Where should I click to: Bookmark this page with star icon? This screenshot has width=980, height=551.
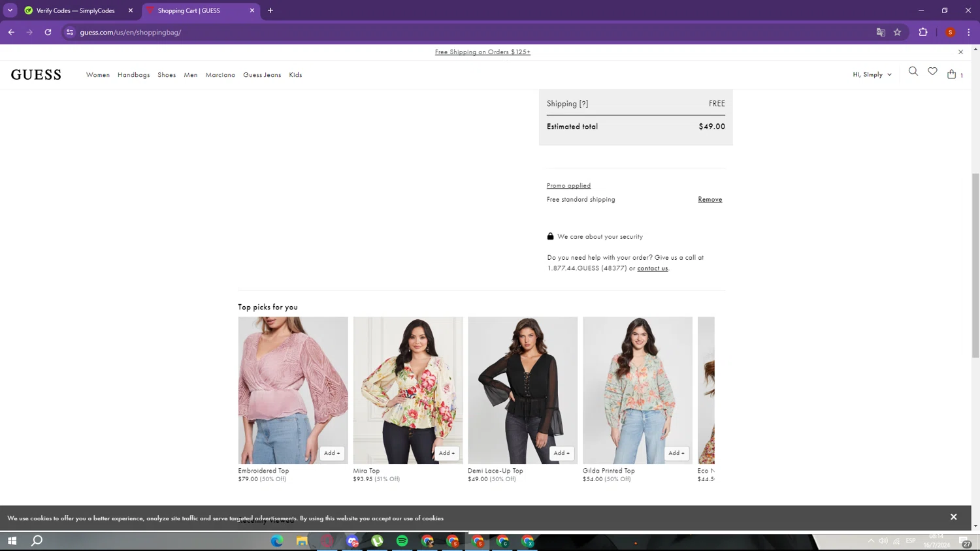tap(897, 32)
